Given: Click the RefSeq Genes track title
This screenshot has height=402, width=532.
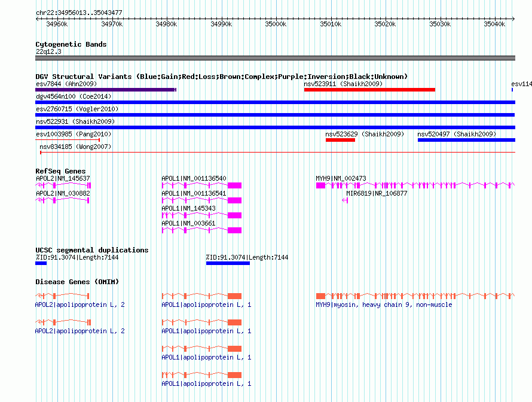Looking at the screenshot, I should [60, 171].
